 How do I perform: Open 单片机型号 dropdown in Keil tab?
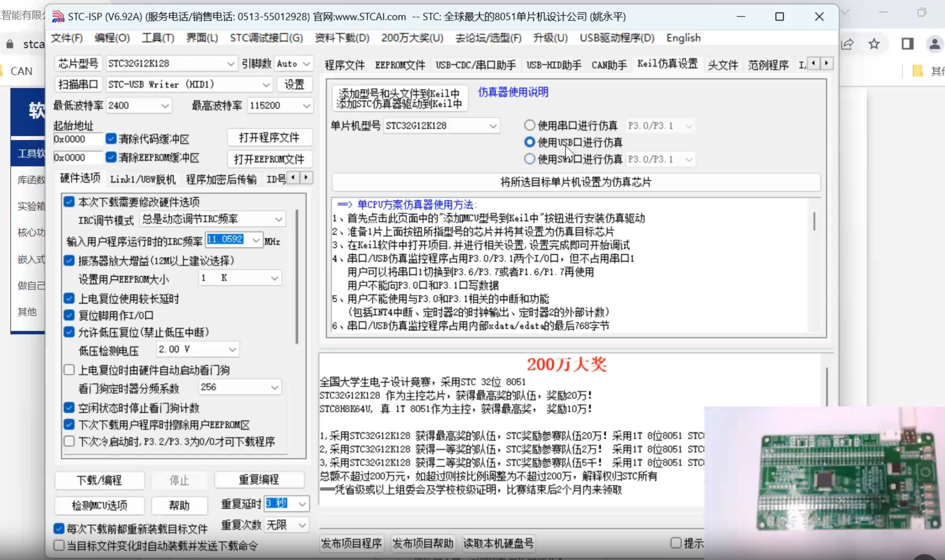[441, 126]
